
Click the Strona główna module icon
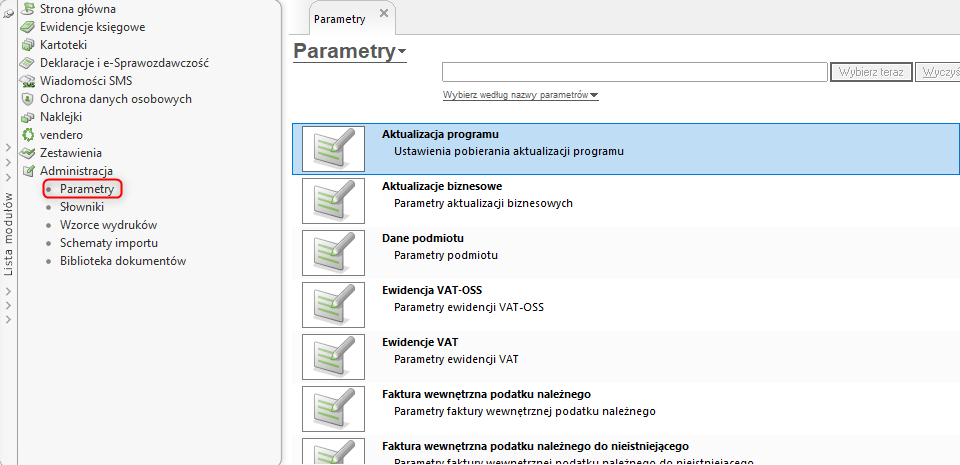(28, 9)
